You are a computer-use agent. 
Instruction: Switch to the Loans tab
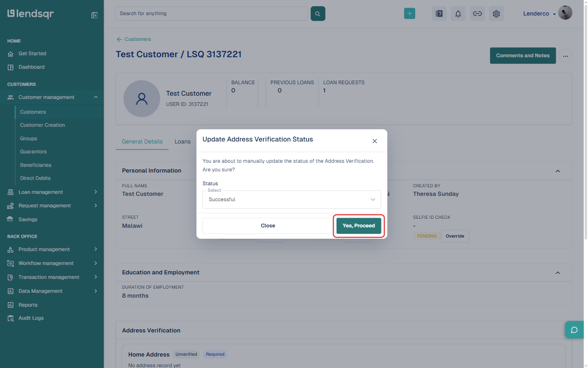pos(183,141)
